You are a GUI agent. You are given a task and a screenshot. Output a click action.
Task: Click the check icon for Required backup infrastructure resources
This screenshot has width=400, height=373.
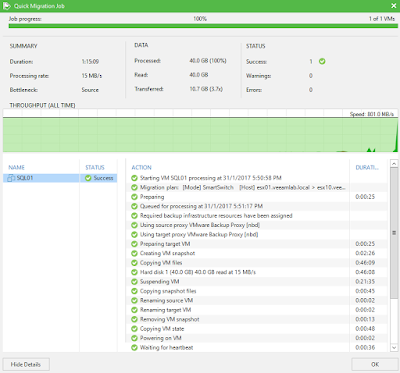coord(134,216)
